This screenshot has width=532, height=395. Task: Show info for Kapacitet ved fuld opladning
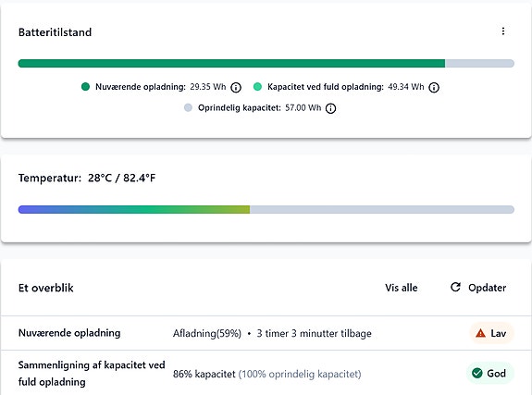[434, 88]
